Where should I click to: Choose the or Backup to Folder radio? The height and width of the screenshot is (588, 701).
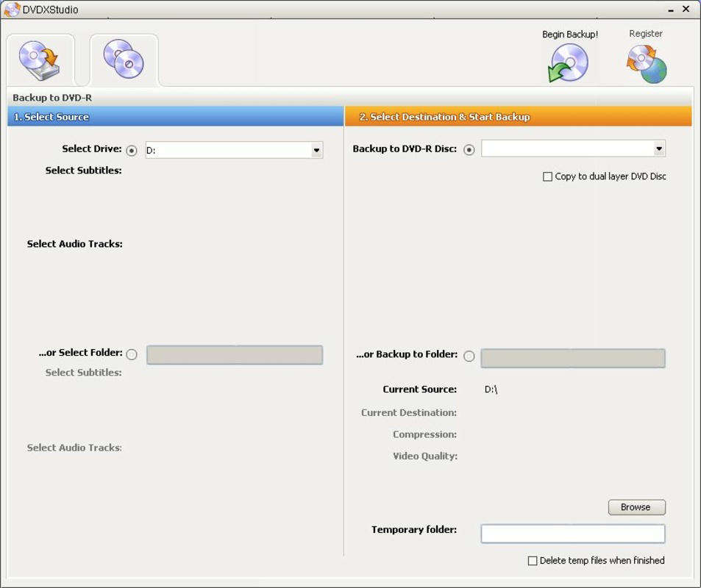[469, 356]
